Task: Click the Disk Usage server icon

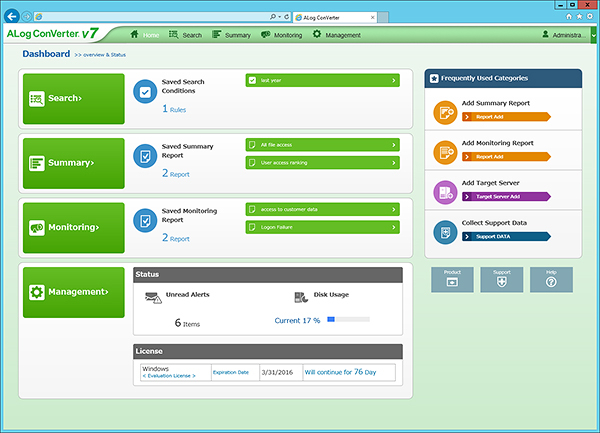Action: [x=301, y=297]
